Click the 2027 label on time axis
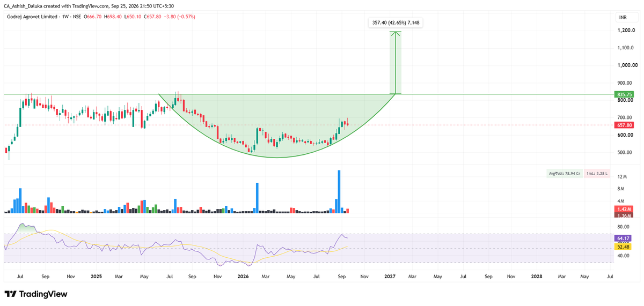The image size is (644, 306). 390,277
